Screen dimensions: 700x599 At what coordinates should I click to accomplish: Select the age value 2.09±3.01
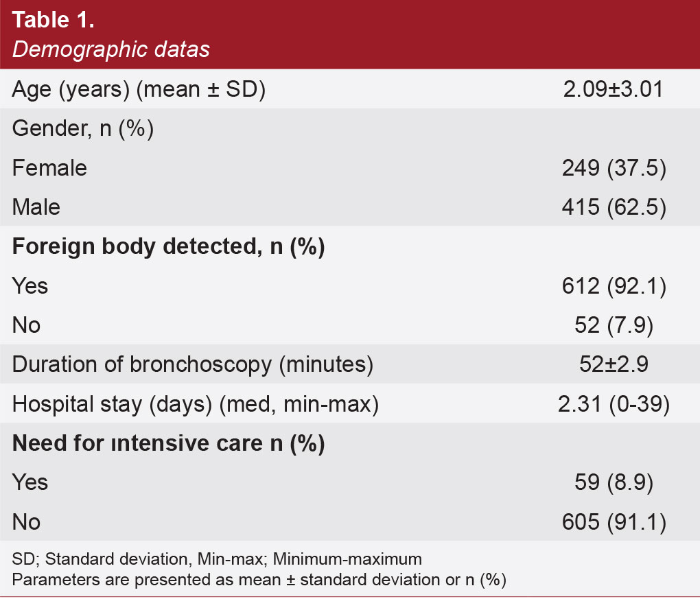(614, 89)
